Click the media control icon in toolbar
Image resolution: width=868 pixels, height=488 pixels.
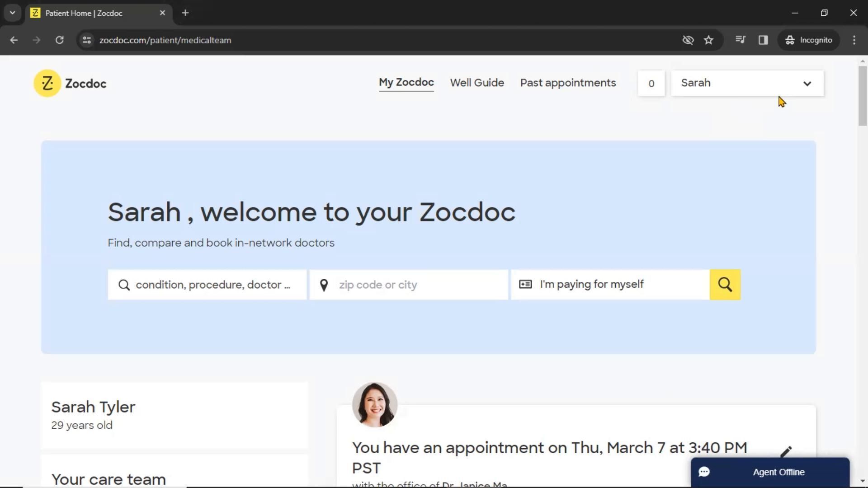[740, 40]
